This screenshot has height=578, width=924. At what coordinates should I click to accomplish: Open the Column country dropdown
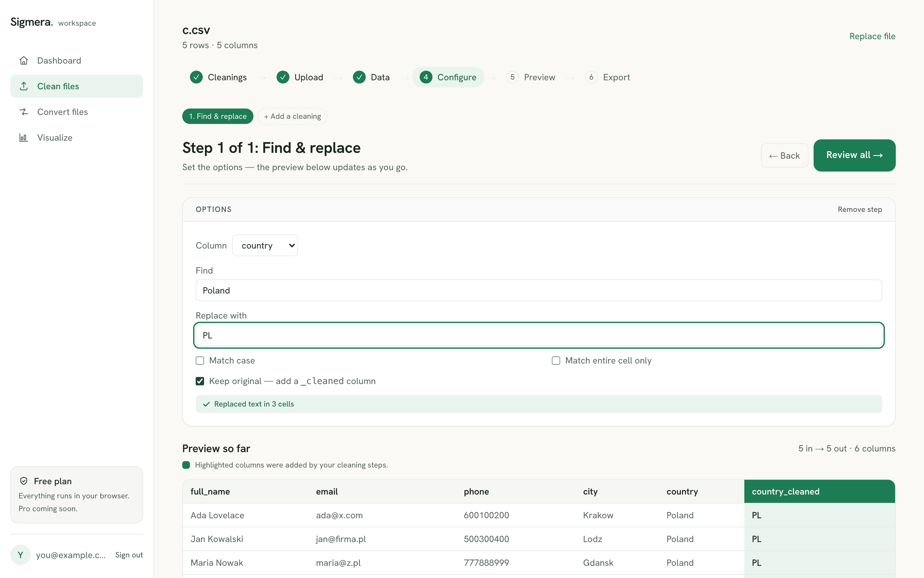click(265, 245)
